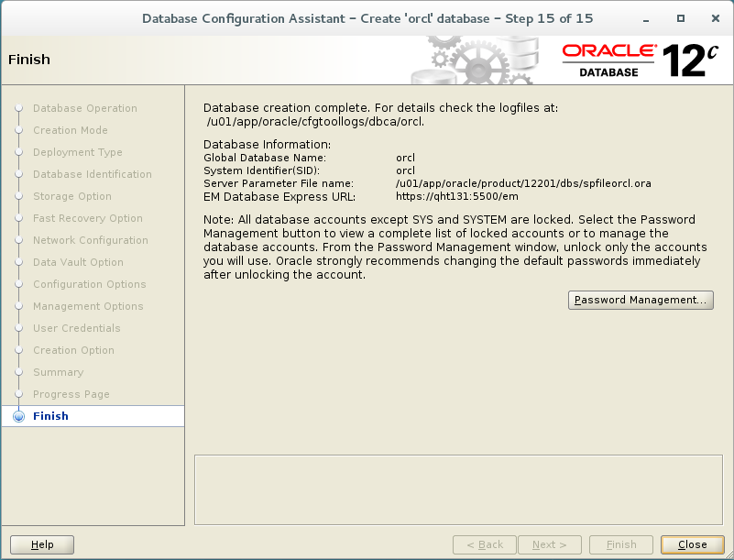
Task: Select the Creation Option step
Action: (73, 350)
